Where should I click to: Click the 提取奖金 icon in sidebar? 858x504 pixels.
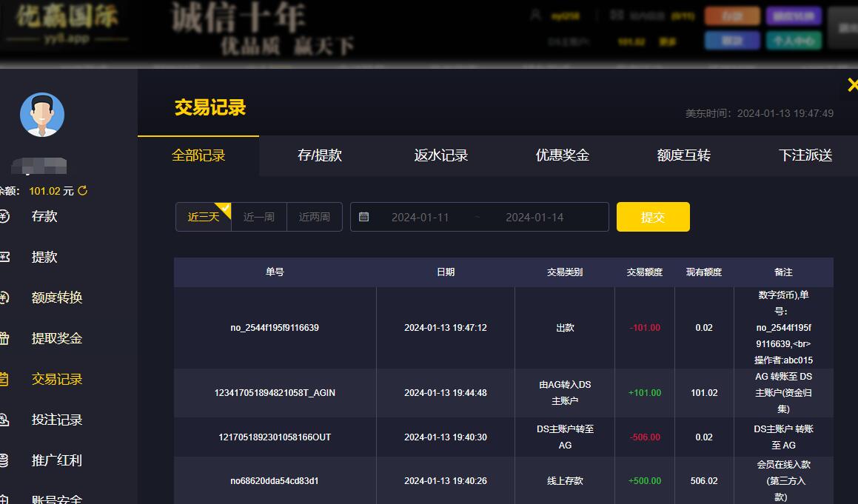pos(4,339)
